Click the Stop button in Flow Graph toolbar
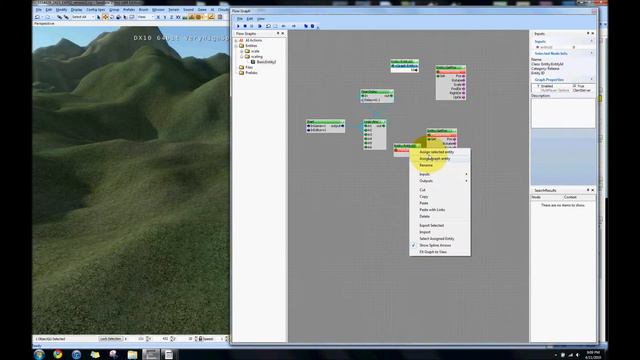The height and width of the screenshot is (360, 640). point(245,26)
